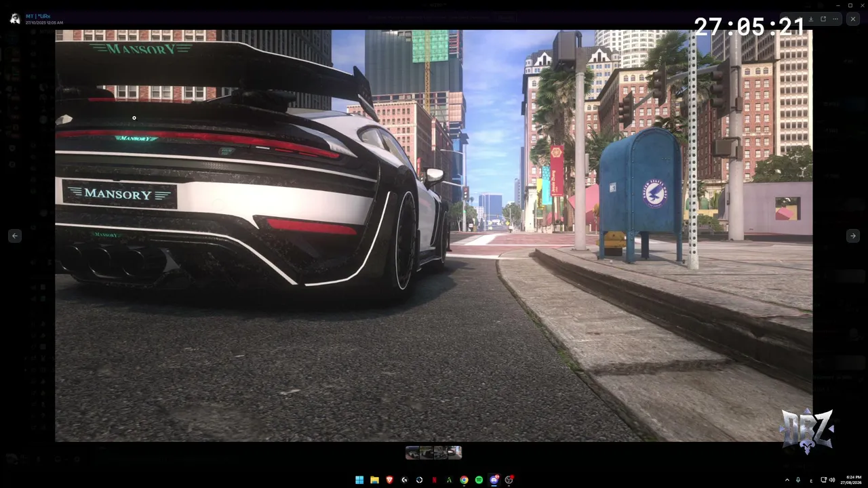
Task: Go to the previous image arrow
Action: tap(15, 236)
